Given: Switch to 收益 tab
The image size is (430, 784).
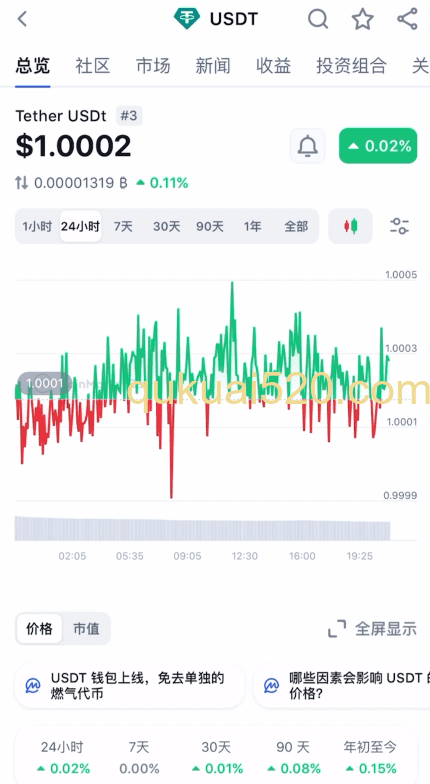Looking at the screenshot, I should 274,66.
